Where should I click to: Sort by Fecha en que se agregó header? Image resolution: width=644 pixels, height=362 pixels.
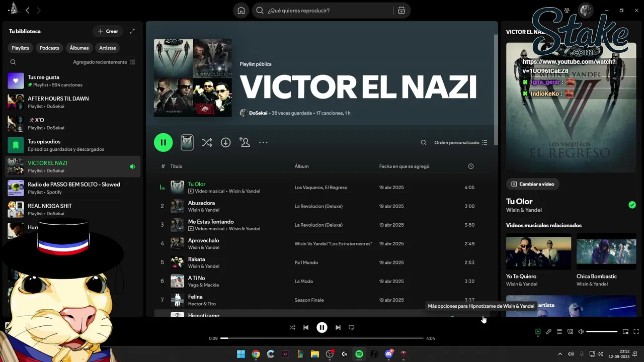[404, 166]
